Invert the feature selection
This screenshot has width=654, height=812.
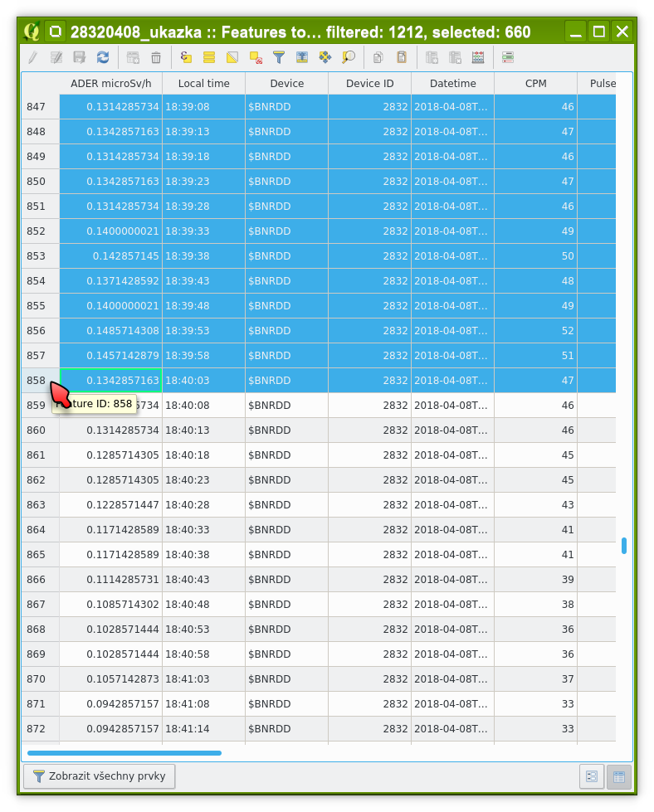[x=232, y=58]
